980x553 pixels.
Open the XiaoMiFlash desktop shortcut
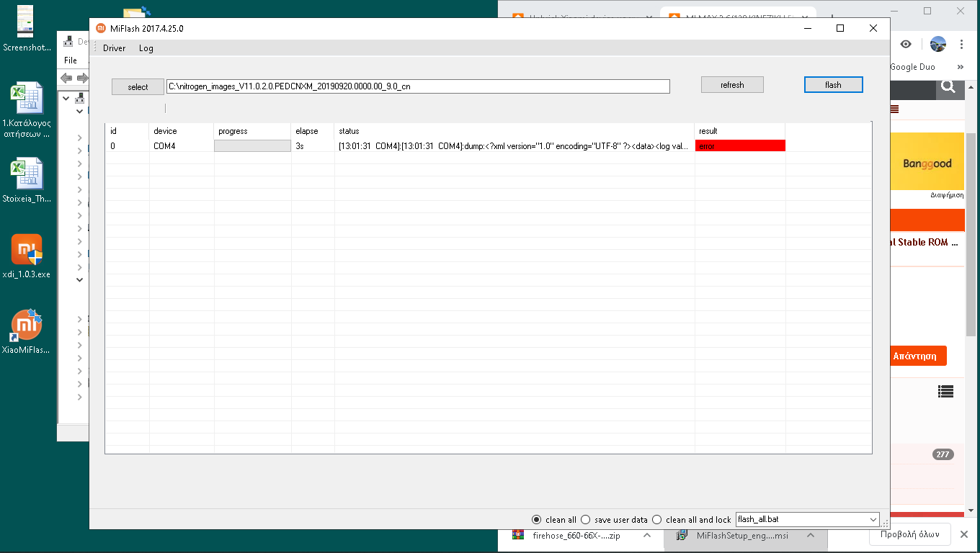(x=27, y=326)
